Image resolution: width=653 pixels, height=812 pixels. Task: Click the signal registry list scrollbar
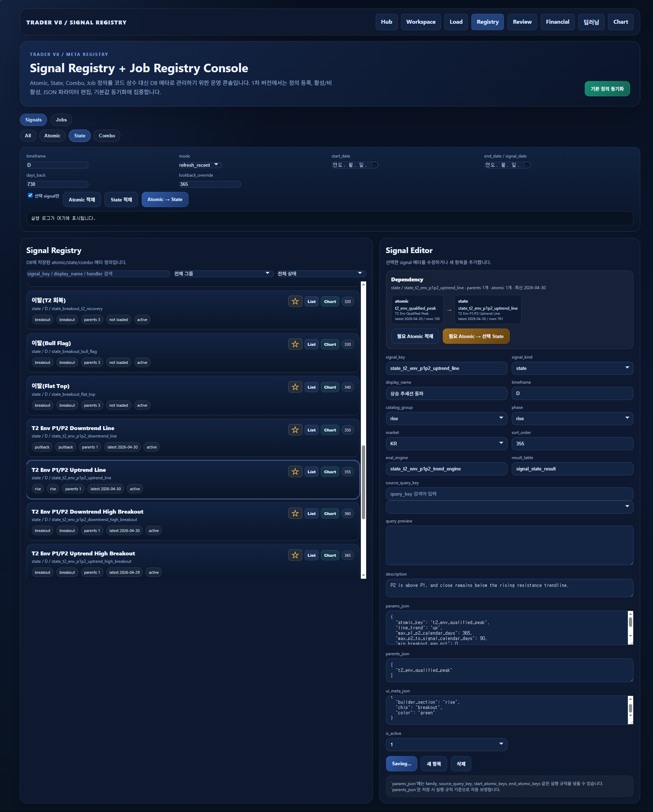tap(363, 482)
